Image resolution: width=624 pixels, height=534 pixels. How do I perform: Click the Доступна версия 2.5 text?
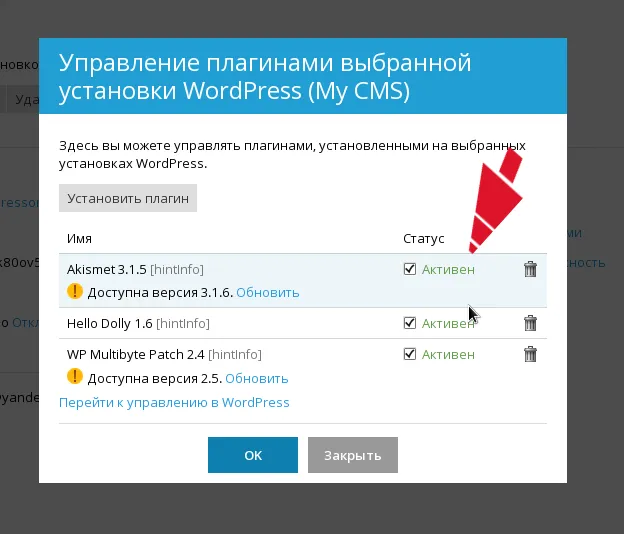tap(155, 378)
